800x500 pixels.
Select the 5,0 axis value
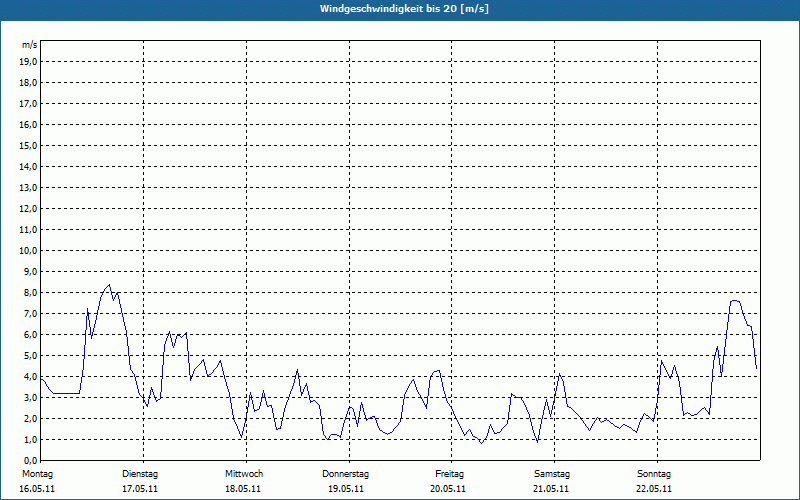point(29,356)
